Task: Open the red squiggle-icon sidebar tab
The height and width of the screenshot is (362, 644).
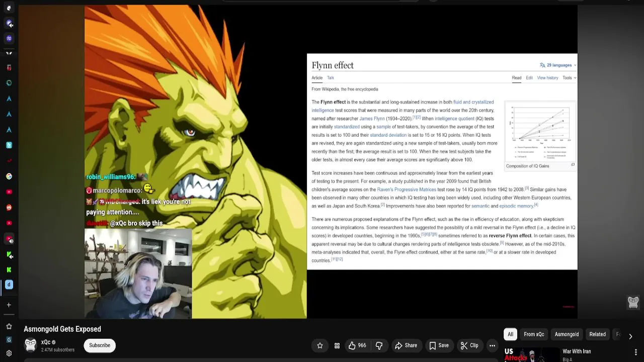Action: (9, 161)
